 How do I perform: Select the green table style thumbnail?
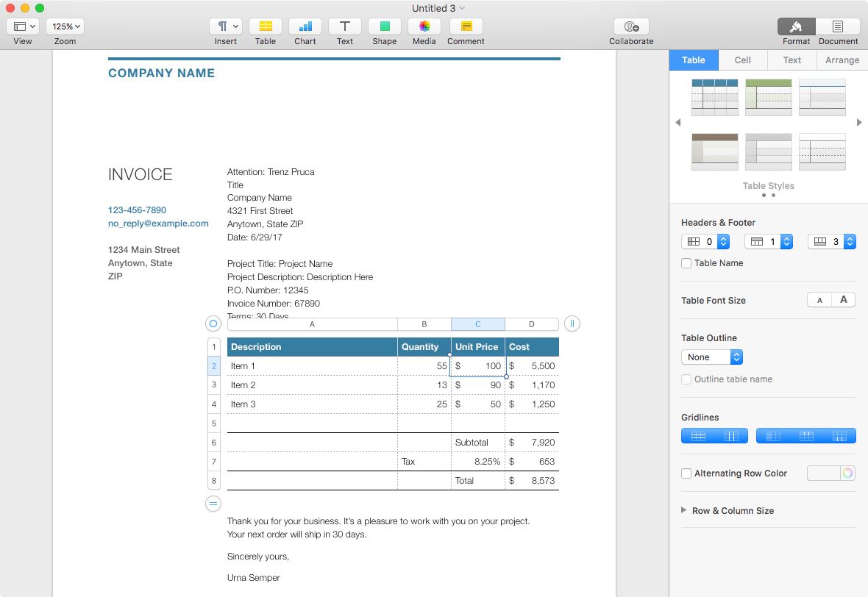click(x=768, y=97)
